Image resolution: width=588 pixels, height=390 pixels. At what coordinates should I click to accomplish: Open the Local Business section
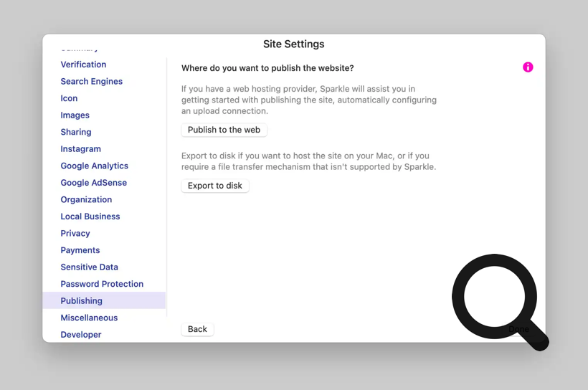pyautogui.click(x=90, y=217)
